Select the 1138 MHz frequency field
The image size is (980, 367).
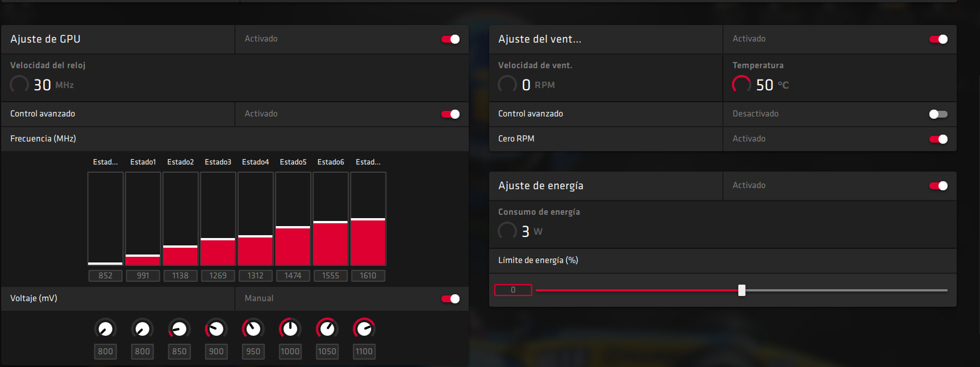point(180,276)
